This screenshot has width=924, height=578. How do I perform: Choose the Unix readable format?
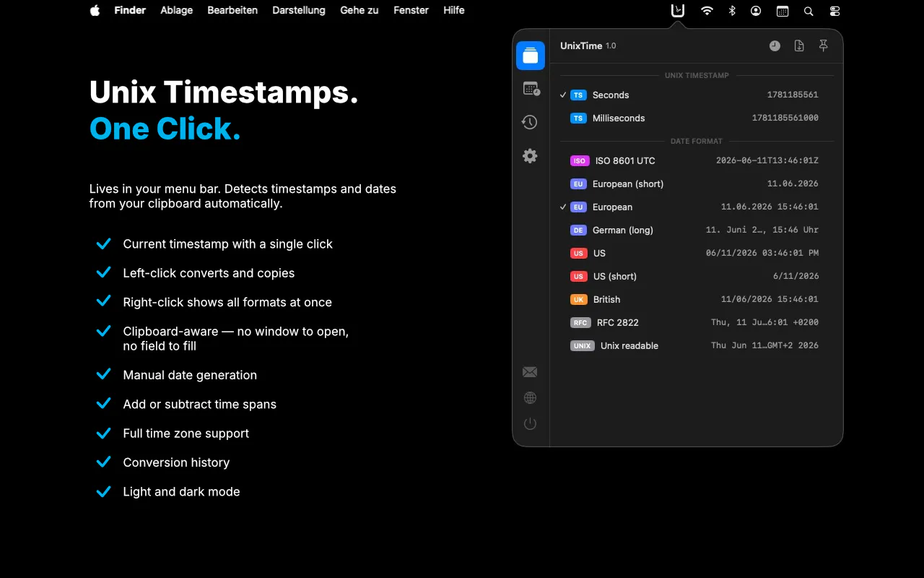coord(697,345)
